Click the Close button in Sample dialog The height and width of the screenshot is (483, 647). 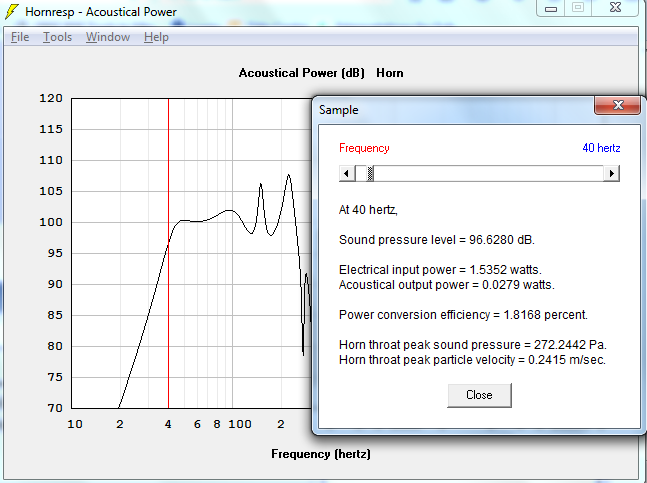479,395
